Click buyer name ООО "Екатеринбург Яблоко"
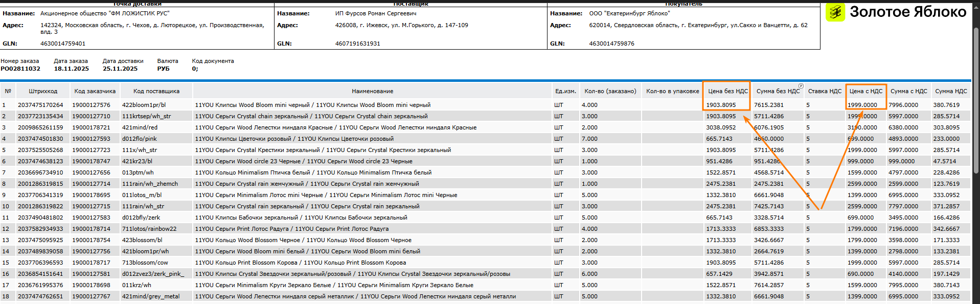The width and height of the screenshot is (980, 304). coord(629,13)
